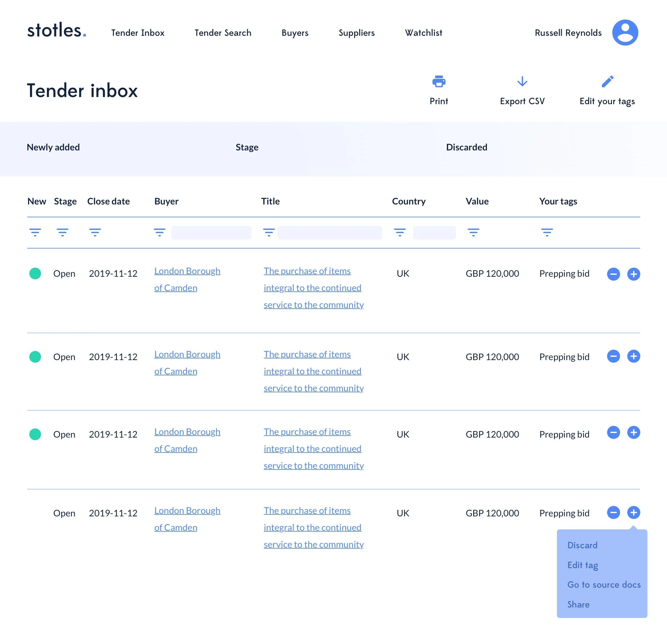Open the Value column filter
Image resolution: width=667 pixels, height=644 pixels.
[x=473, y=233]
